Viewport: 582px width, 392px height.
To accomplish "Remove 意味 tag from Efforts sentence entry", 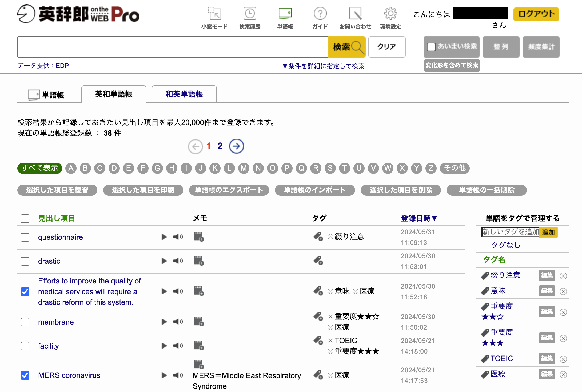I will point(330,291).
